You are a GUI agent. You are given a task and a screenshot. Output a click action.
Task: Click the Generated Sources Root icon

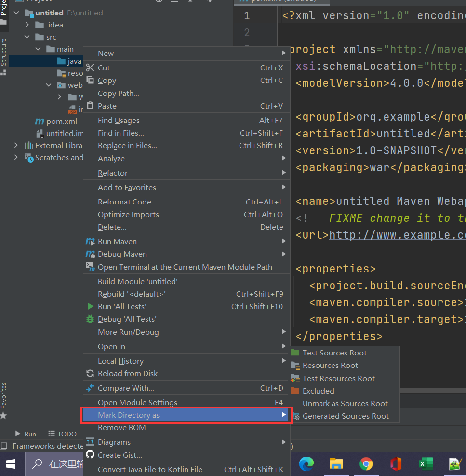tap(296, 416)
